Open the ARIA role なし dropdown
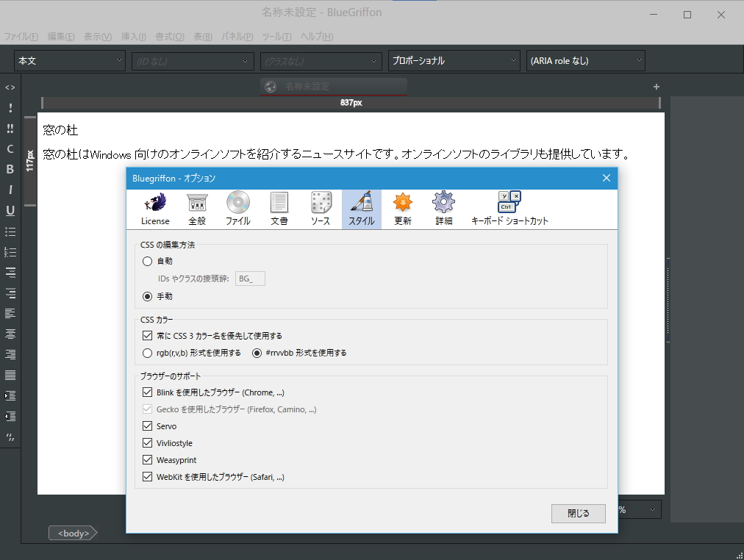 tap(585, 61)
